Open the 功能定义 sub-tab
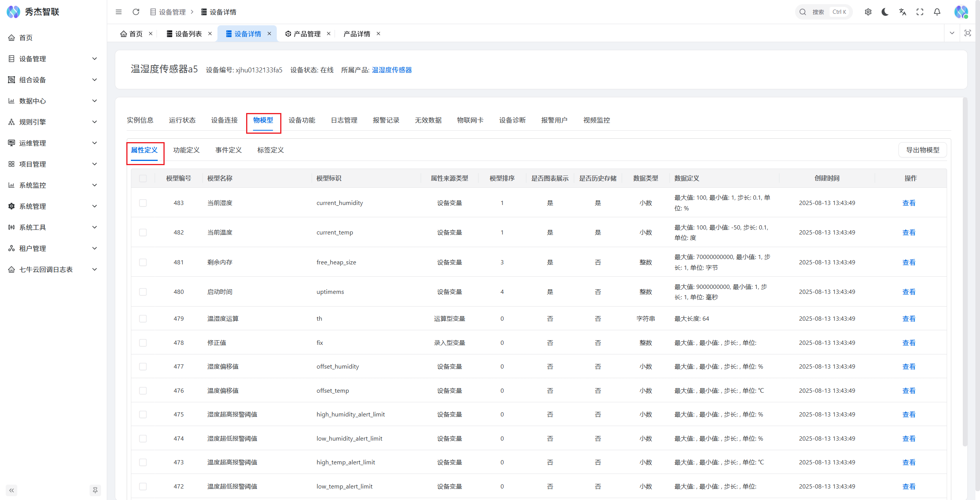This screenshot has height=500, width=980. pyautogui.click(x=186, y=150)
